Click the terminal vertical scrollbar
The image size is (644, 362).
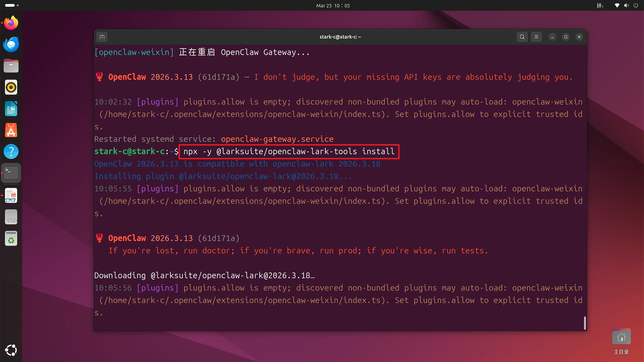point(585,323)
